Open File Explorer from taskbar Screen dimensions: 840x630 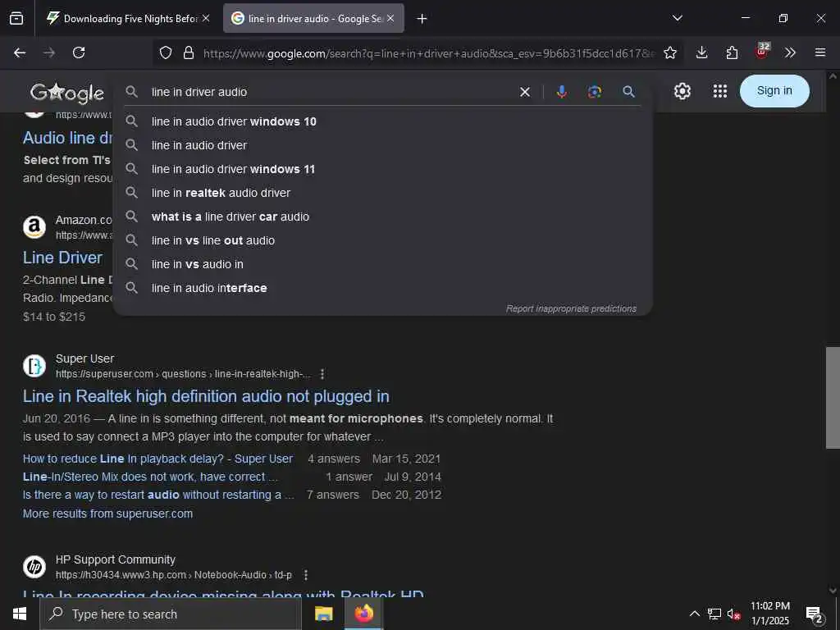(323, 614)
